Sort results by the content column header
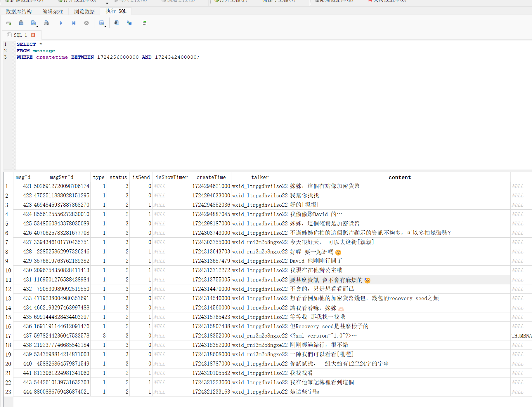532x407 pixels. tap(400, 177)
